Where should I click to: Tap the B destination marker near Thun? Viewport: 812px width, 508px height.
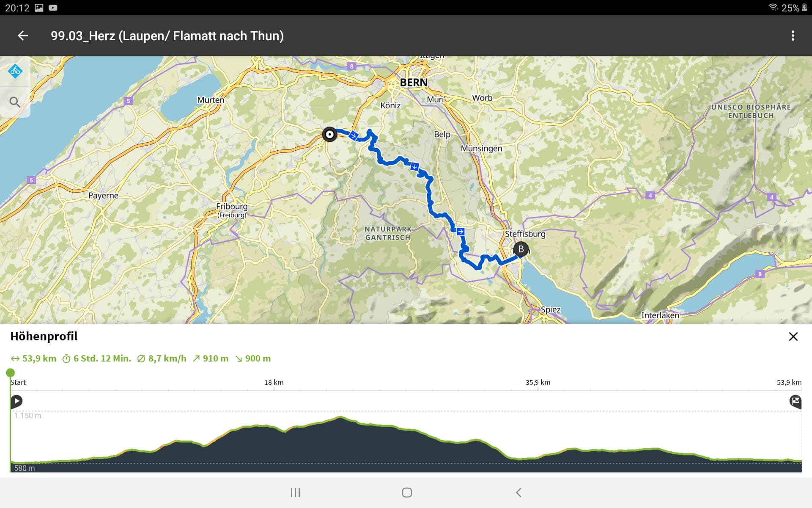click(x=521, y=249)
